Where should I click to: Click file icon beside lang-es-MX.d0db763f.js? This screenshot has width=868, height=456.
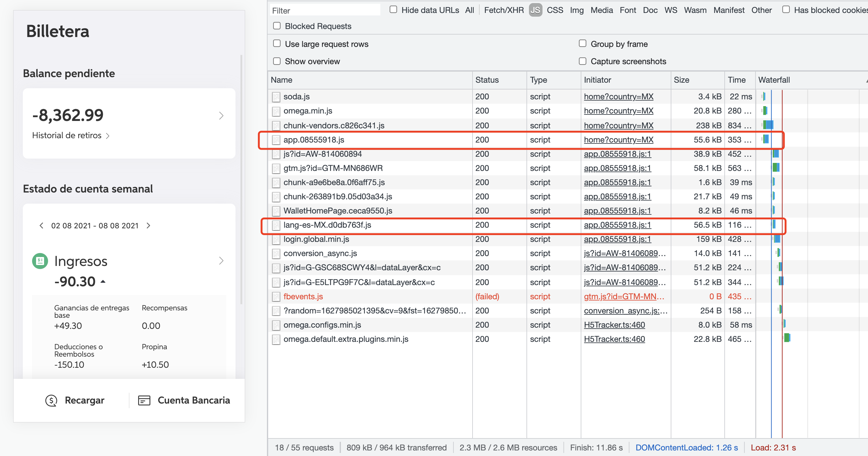click(x=276, y=225)
